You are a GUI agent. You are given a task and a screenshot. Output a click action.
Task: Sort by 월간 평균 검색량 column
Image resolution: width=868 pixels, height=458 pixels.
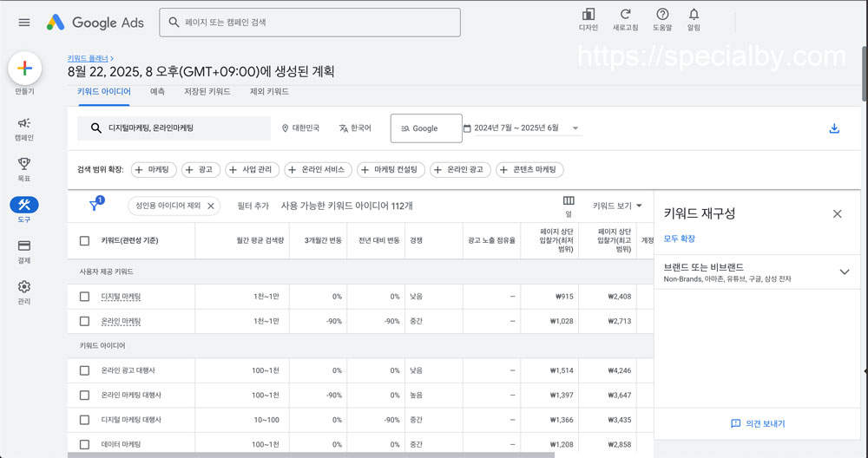260,240
